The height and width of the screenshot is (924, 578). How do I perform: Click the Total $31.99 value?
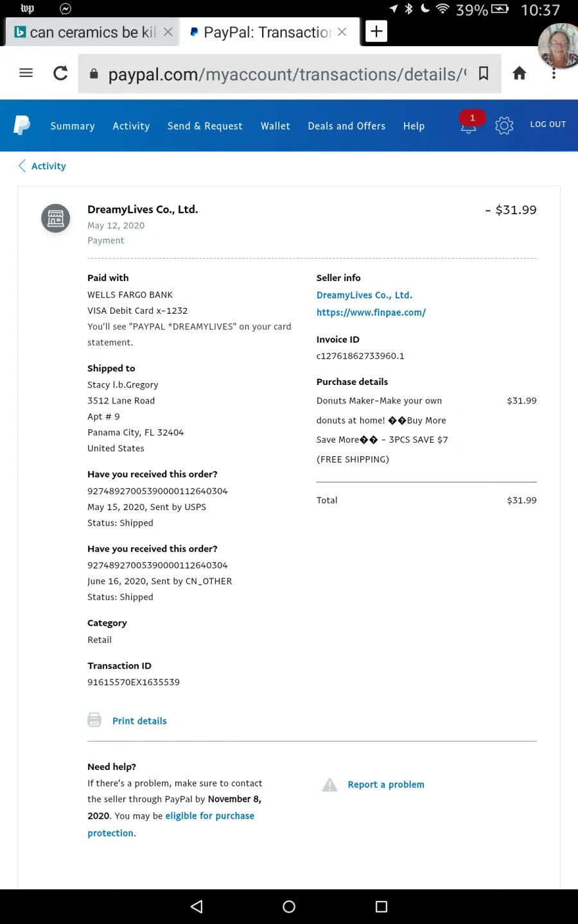pyautogui.click(x=521, y=501)
